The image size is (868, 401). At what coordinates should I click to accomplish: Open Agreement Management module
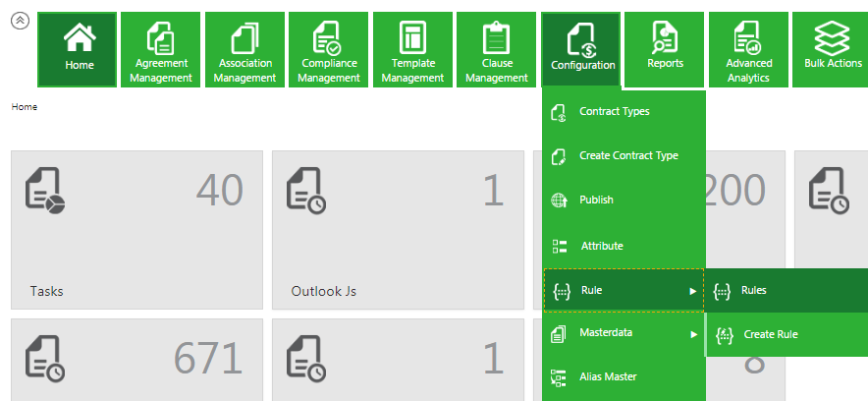pos(162,49)
